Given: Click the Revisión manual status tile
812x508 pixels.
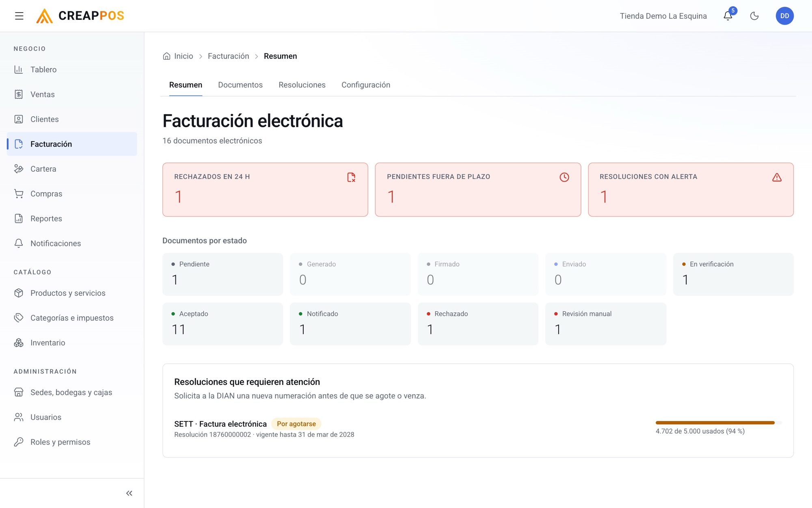Looking at the screenshot, I should 605,324.
